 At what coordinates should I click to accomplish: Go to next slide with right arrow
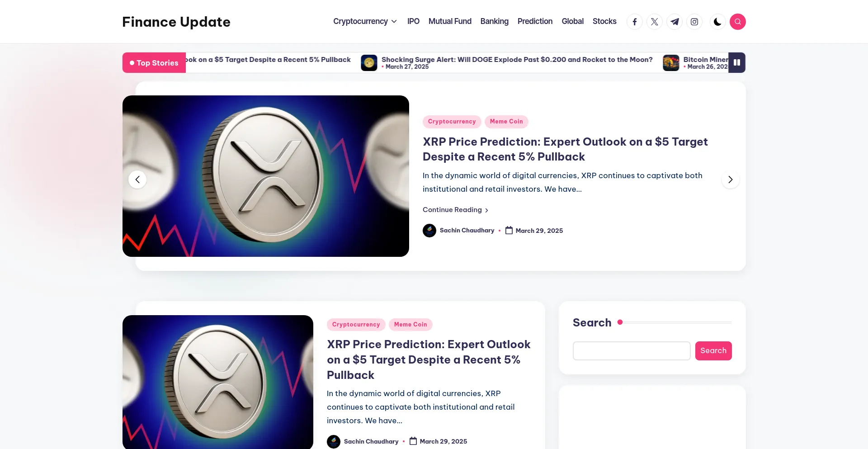click(x=730, y=180)
